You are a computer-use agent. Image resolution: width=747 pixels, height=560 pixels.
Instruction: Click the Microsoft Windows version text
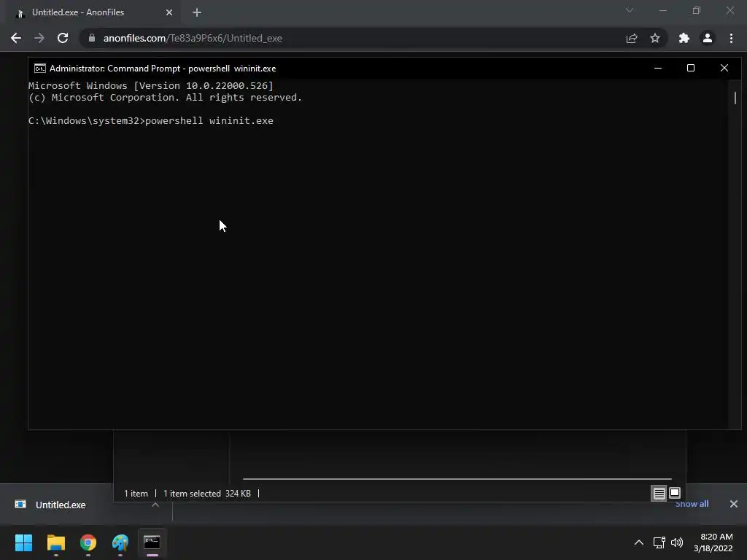pos(151,86)
